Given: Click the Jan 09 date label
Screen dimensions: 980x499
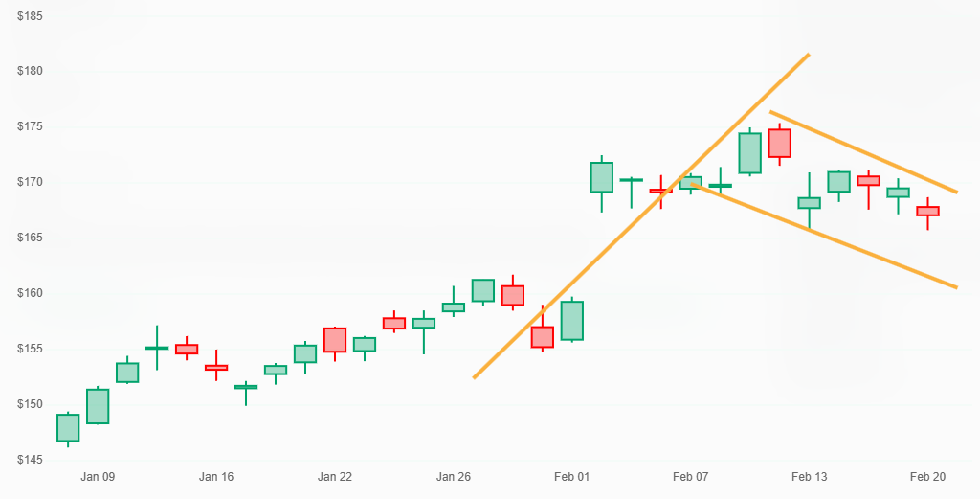Looking at the screenshot, I should click(x=98, y=476).
